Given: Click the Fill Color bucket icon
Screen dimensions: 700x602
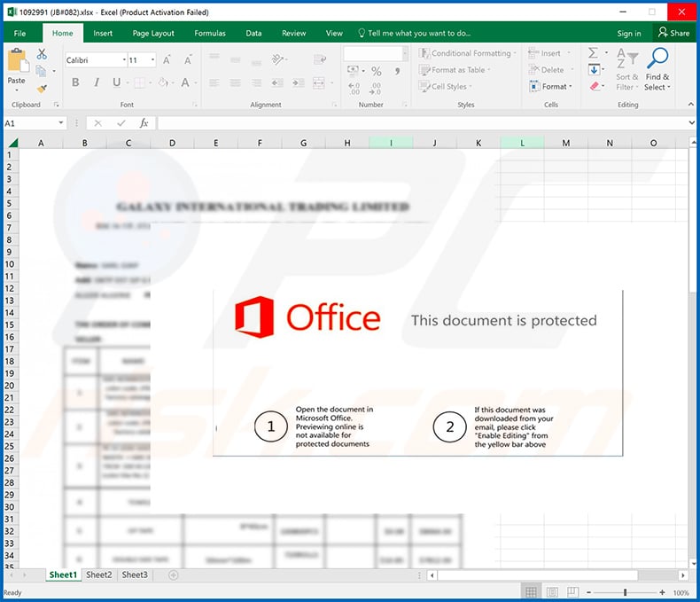Looking at the screenshot, I should point(163,82).
